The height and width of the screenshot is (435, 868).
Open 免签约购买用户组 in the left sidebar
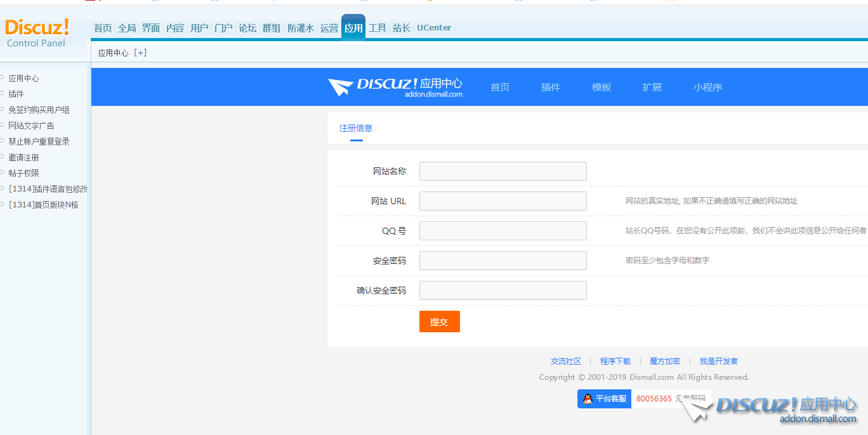[39, 110]
